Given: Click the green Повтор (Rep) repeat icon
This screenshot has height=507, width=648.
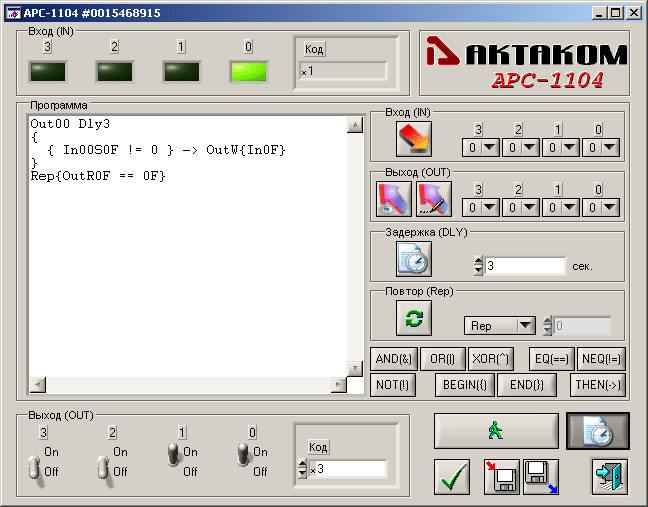Looking at the screenshot, I should [414, 319].
